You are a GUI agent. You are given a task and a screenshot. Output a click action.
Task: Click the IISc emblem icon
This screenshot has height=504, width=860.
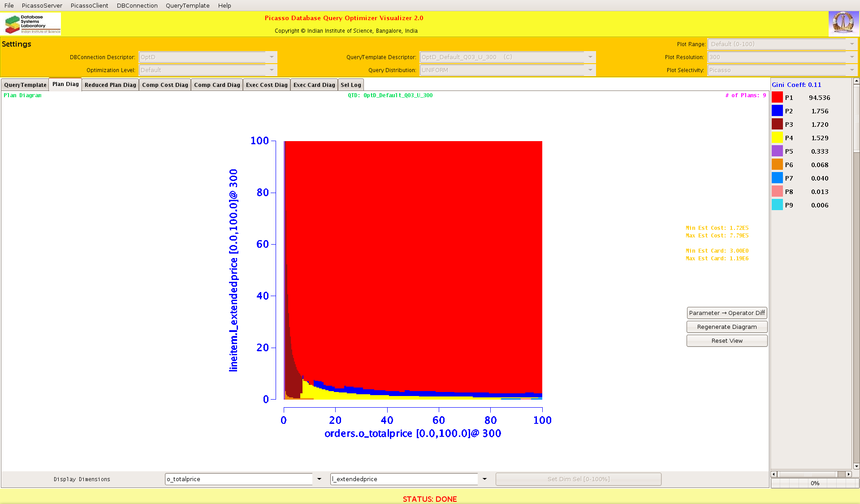tap(843, 23)
